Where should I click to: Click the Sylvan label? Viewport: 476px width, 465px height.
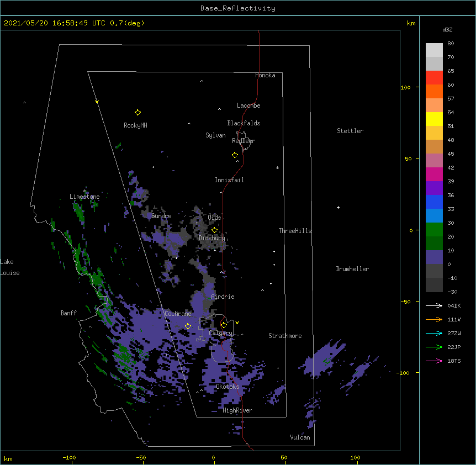coord(215,135)
